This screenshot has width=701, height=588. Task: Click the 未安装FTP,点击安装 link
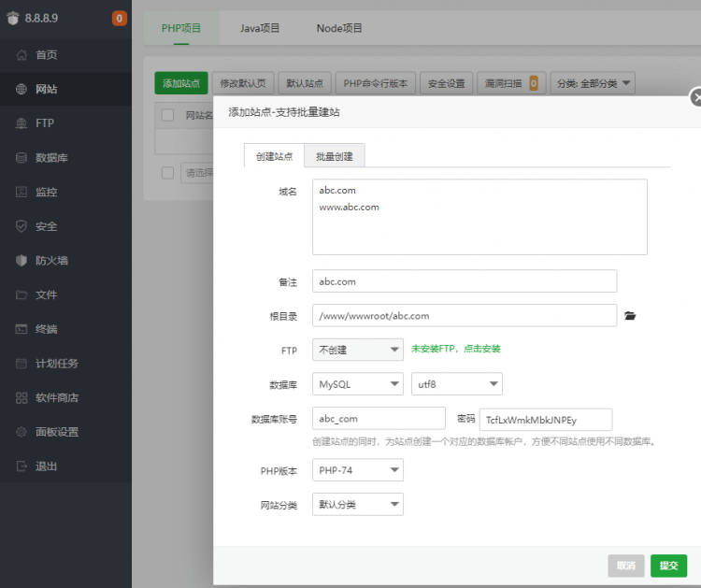[455, 349]
